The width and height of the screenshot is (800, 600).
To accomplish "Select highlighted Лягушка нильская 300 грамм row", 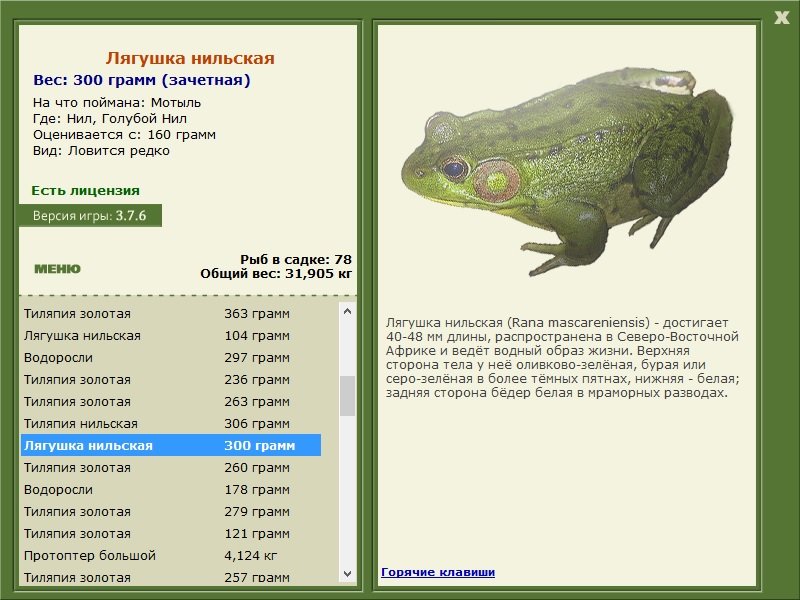I will click(170, 445).
